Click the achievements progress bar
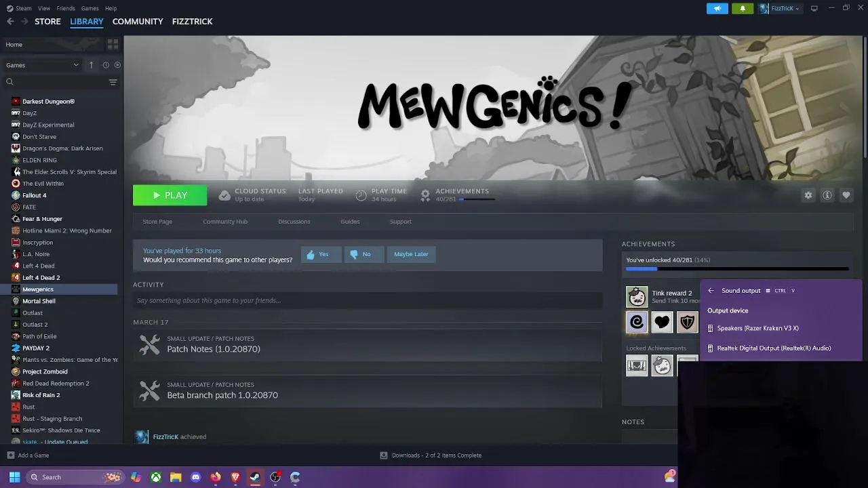The height and width of the screenshot is (488, 868). click(737, 269)
